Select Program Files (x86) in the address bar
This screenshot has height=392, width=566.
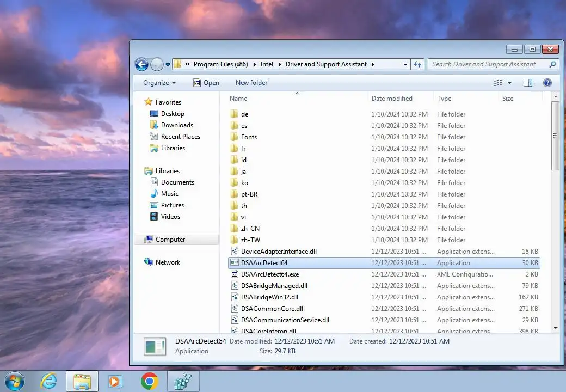220,64
